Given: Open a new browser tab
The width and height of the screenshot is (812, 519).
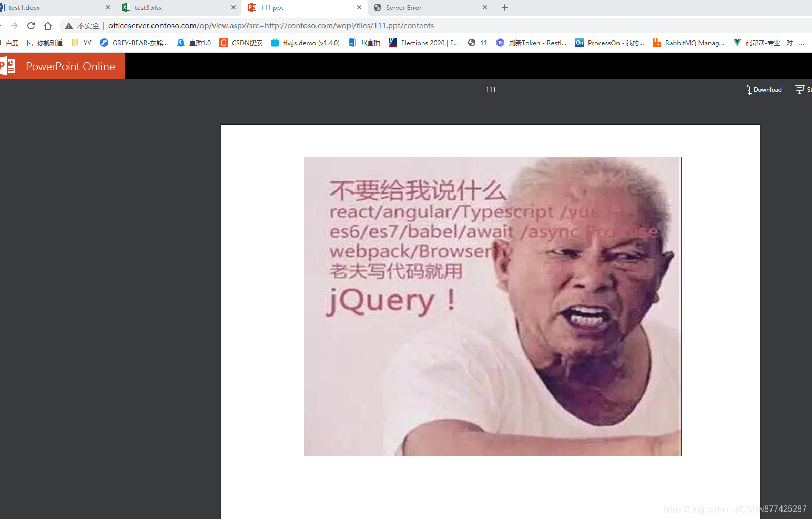Looking at the screenshot, I should click(505, 7).
